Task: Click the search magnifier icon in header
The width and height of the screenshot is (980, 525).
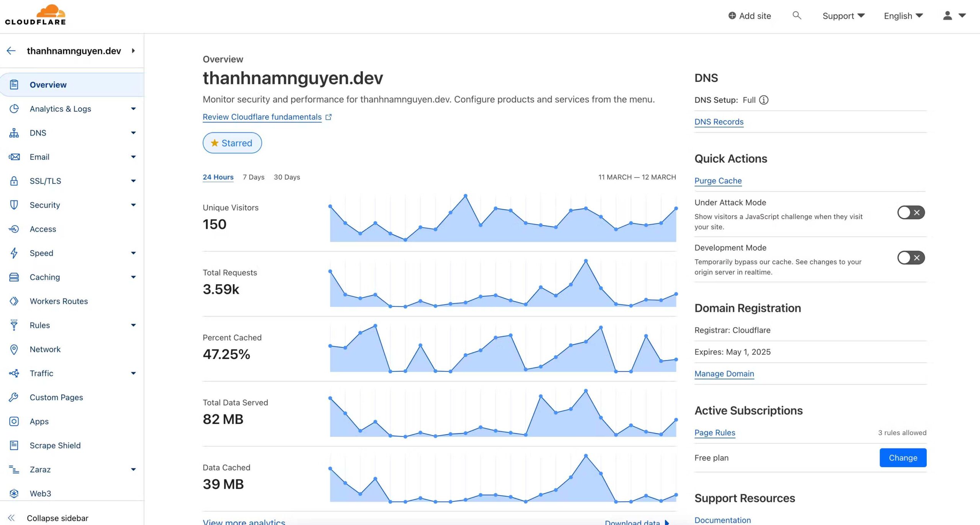Action: (797, 16)
